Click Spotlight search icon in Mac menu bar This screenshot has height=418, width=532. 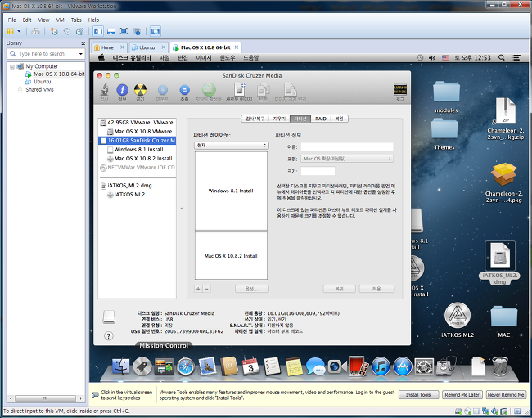502,57
